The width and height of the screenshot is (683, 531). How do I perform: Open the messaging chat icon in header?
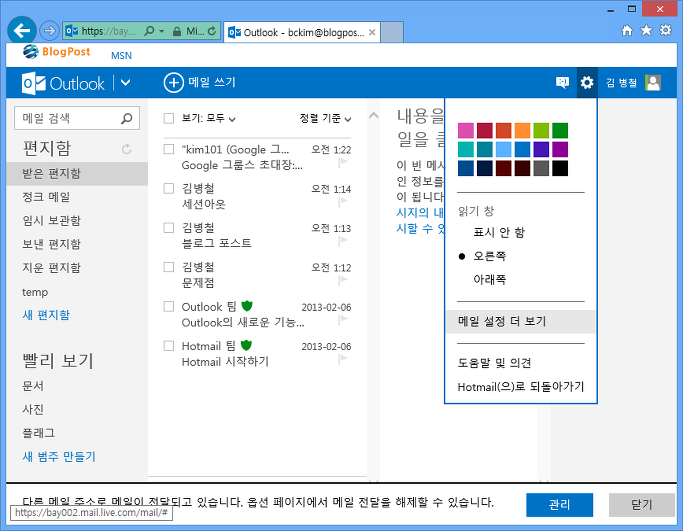562,82
